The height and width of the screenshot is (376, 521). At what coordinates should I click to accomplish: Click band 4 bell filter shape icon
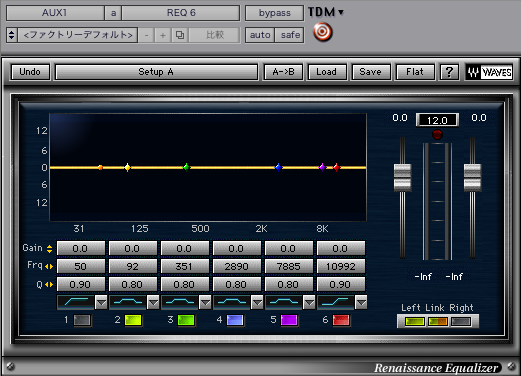click(232, 302)
